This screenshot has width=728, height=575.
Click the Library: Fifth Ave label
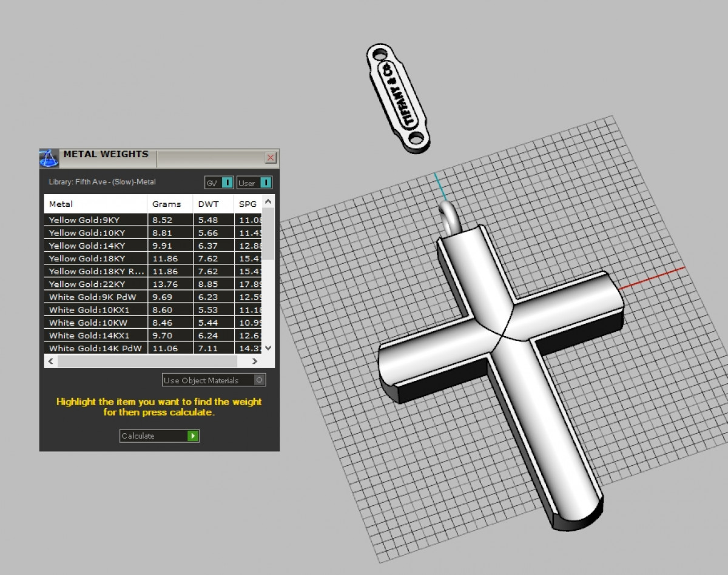(102, 181)
